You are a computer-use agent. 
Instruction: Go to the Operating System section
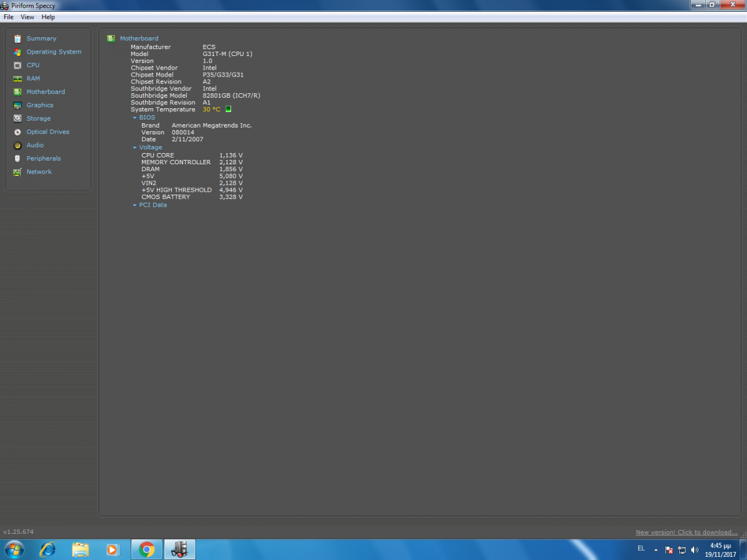[x=54, y=52]
